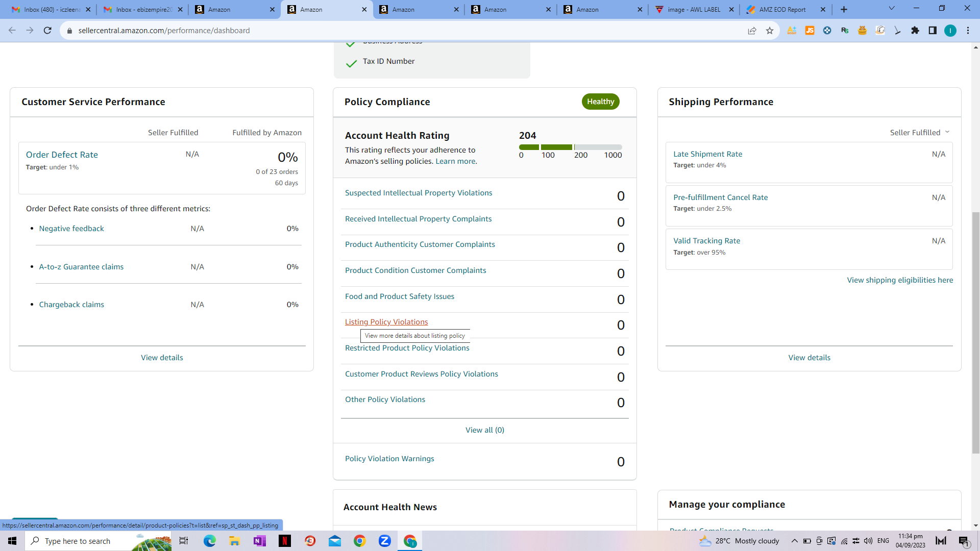This screenshot has height=551, width=980.
Task: Open the Policy Violation Warnings link
Action: (x=389, y=459)
